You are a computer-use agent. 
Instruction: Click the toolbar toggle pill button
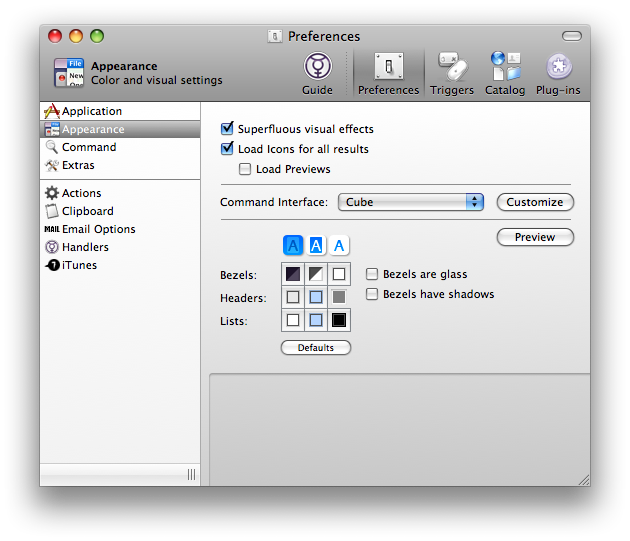coord(572,36)
